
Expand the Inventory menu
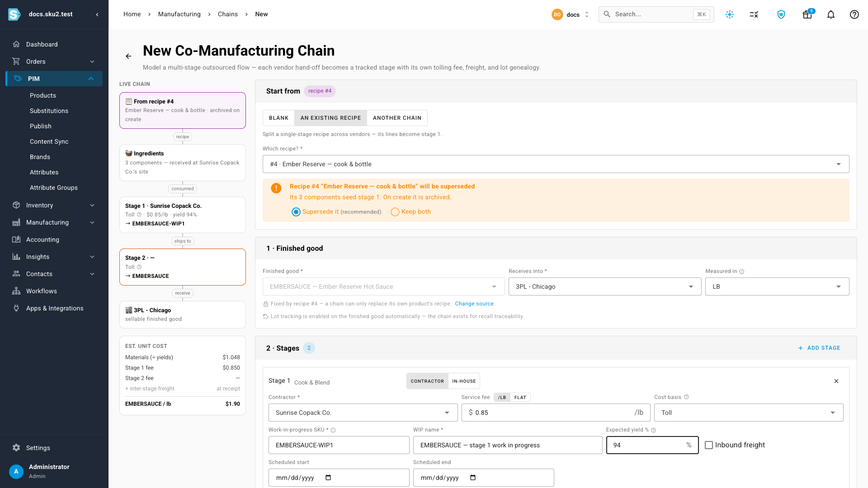point(54,205)
